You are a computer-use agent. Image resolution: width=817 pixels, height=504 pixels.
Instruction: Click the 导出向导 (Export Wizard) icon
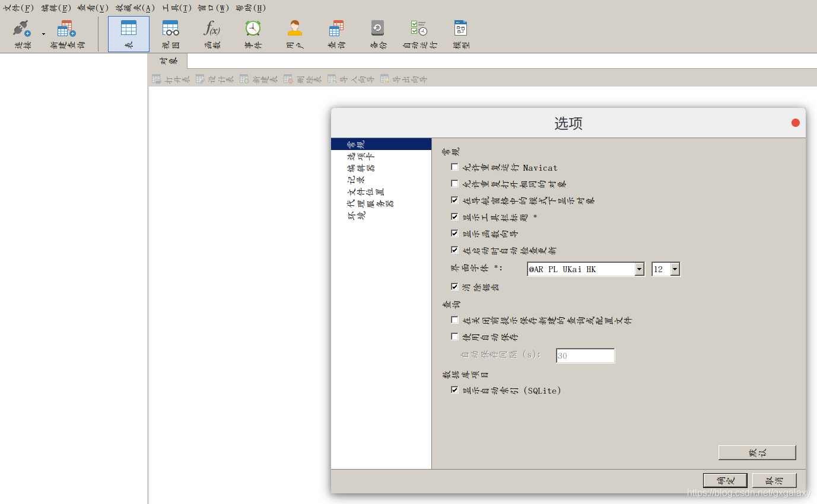(384, 78)
